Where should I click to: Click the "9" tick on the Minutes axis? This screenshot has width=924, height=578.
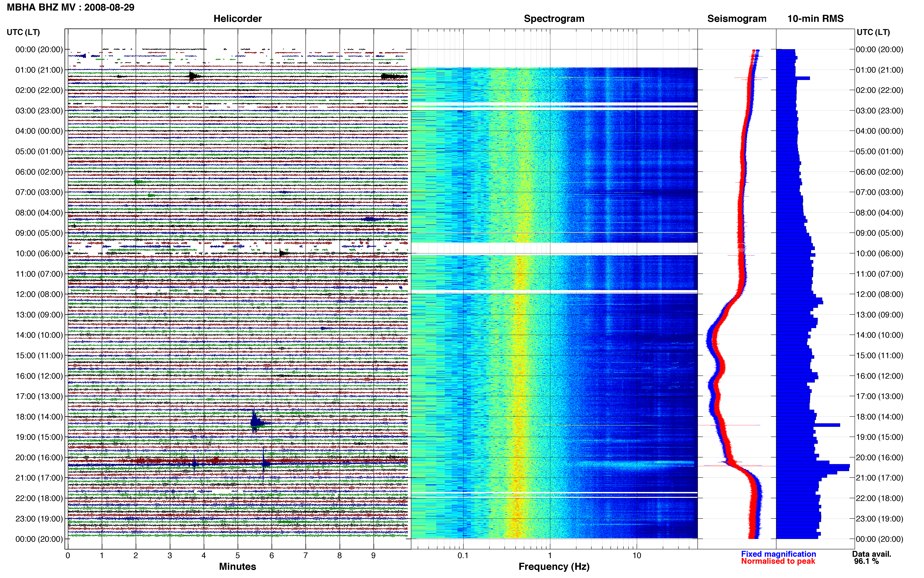tap(373, 556)
